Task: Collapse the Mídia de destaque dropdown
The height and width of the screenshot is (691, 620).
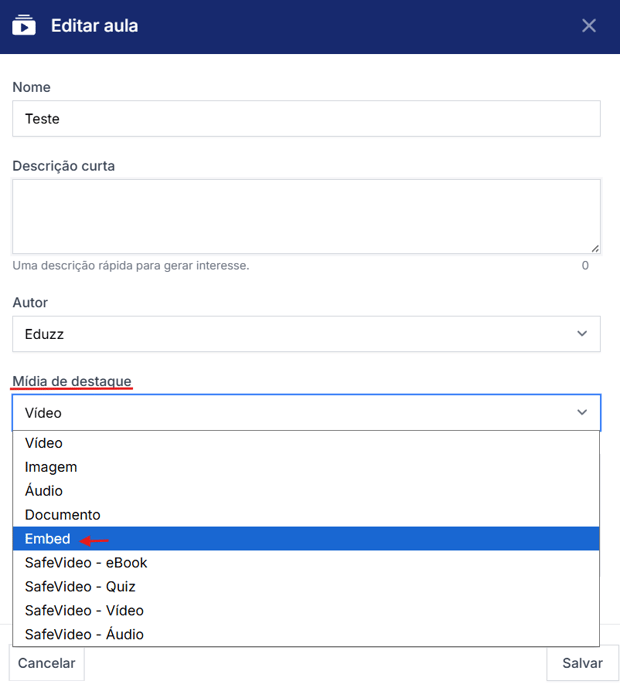Action: click(306, 412)
